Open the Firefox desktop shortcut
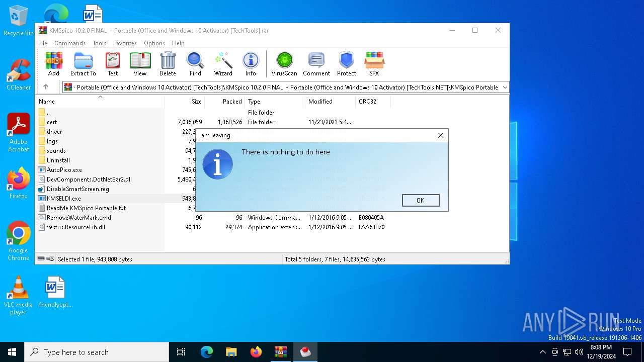Viewport: 644px width, 362px height. coord(19,183)
